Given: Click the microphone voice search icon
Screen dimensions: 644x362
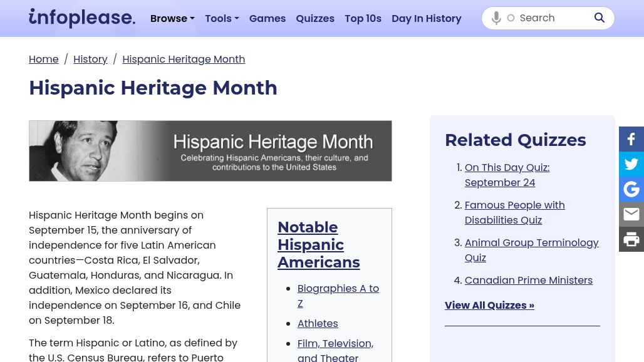Looking at the screenshot, I should (x=496, y=18).
